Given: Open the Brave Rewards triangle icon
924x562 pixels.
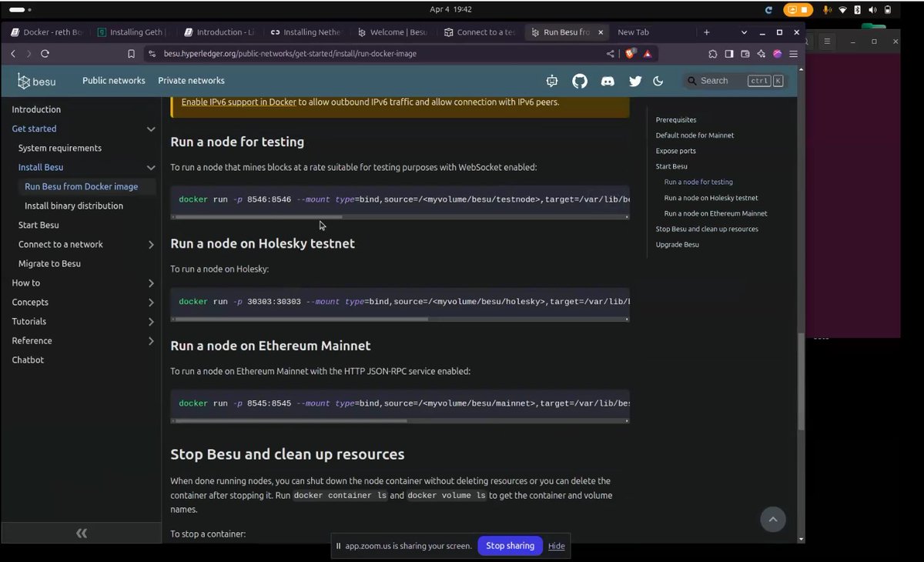Looking at the screenshot, I should 648,54.
